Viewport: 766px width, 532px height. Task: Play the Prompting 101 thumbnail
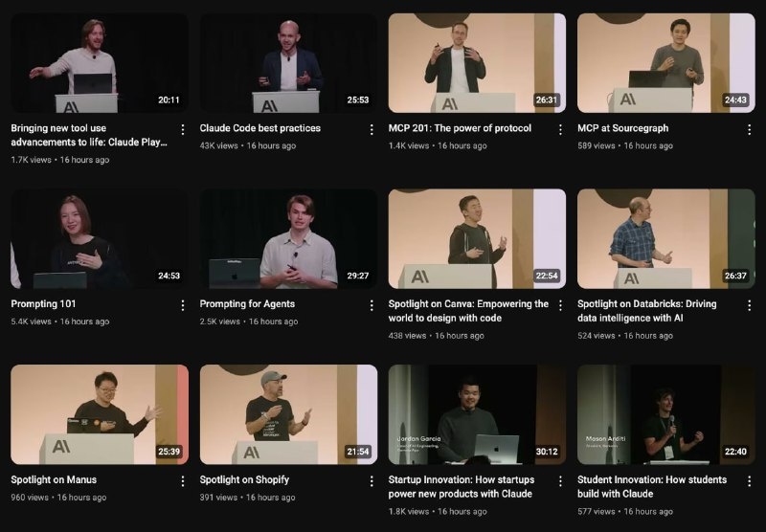[x=100, y=238]
